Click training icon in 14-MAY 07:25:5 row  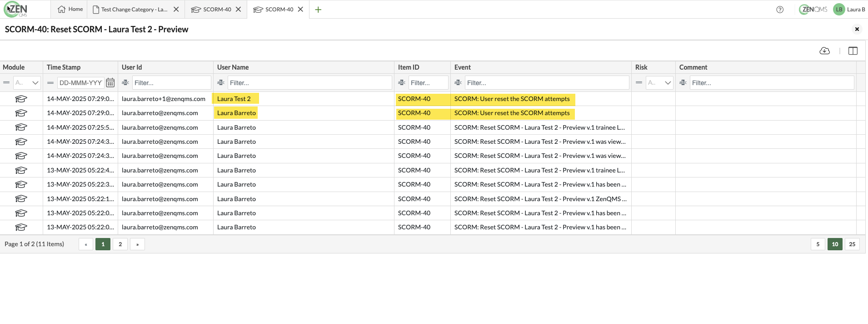click(21, 127)
